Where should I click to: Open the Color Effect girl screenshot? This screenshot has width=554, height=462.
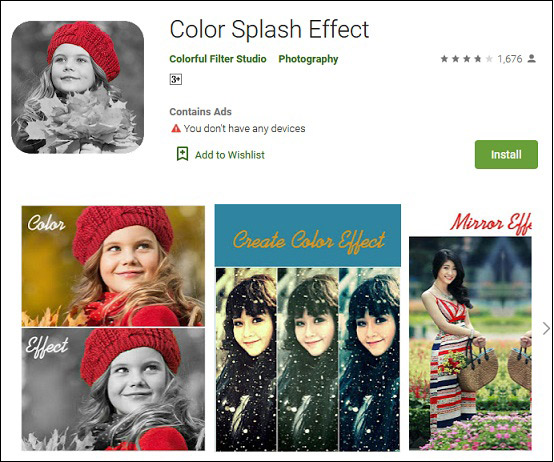pyautogui.click(x=113, y=328)
